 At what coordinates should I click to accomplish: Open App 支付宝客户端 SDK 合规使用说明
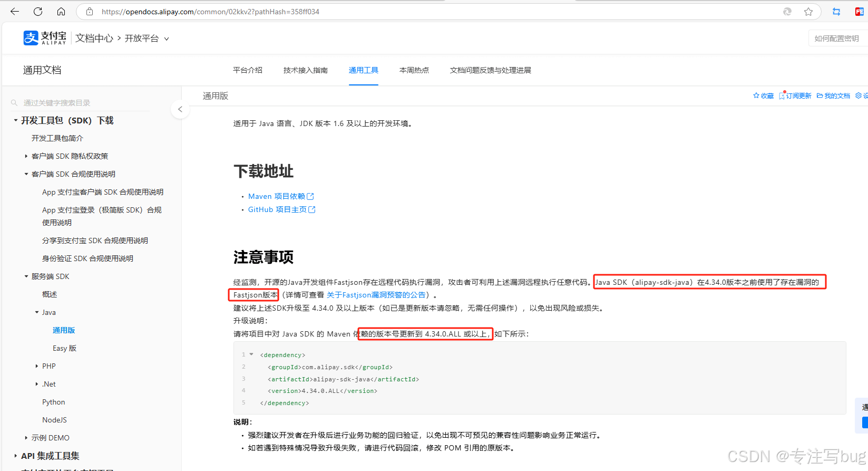pyautogui.click(x=103, y=192)
